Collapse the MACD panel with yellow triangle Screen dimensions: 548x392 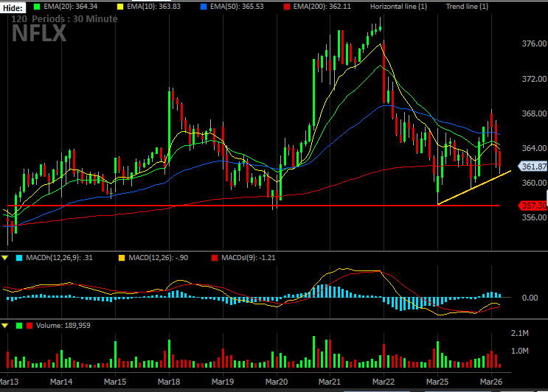tap(5, 258)
